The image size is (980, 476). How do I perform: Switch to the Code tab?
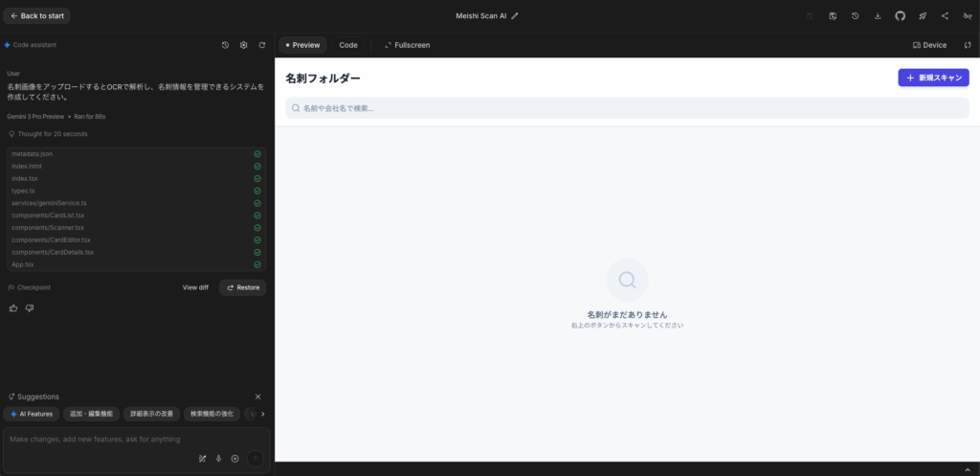(348, 45)
